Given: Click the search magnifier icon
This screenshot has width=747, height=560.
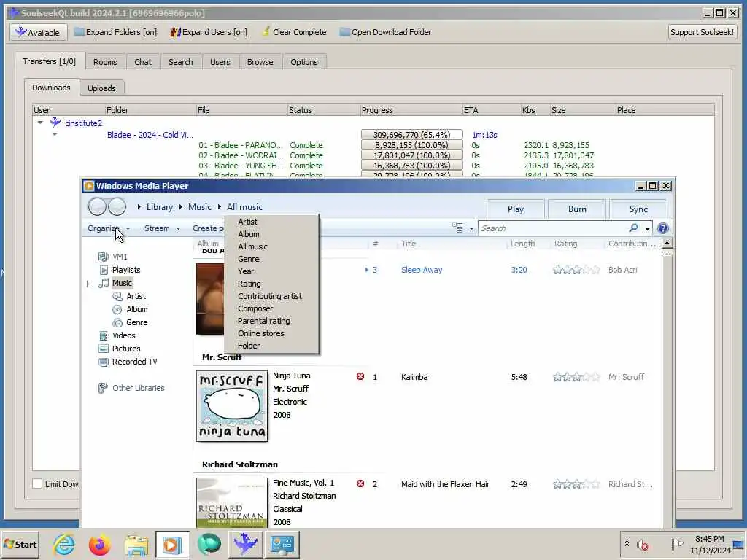Looking at the screenshot, I should (x=633, y=228).
